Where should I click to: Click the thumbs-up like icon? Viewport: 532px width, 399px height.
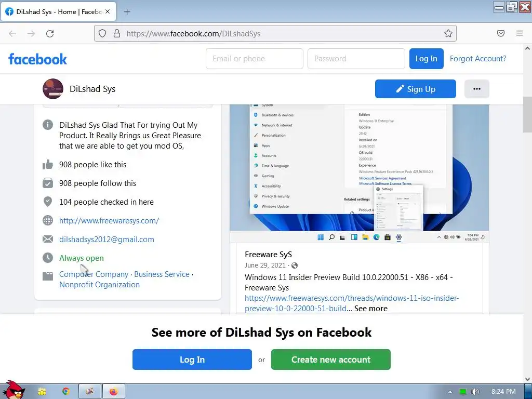[48, 165]
